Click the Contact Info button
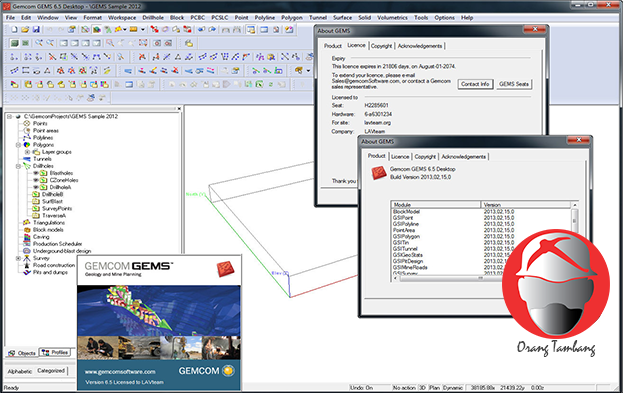The image size is (623, 393). (x=475, y=84)
